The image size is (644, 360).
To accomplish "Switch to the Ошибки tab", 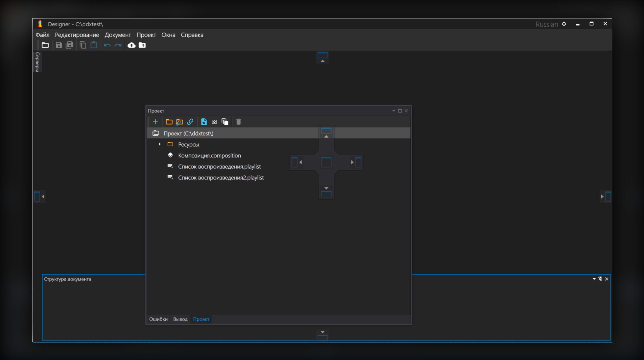I will pos(158,319).
